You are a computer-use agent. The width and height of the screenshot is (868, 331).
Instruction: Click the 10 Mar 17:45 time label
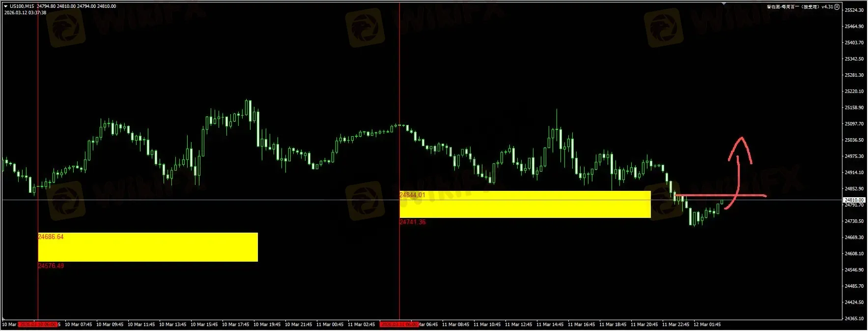point(236,325)
